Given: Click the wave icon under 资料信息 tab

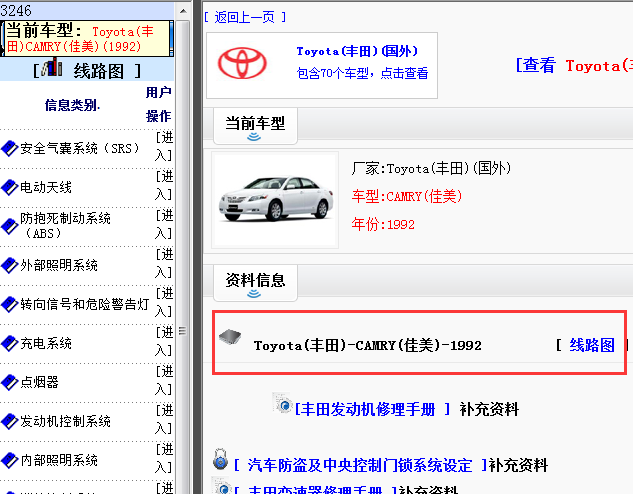Looking at the screenshot, I should tap(254, 294).
